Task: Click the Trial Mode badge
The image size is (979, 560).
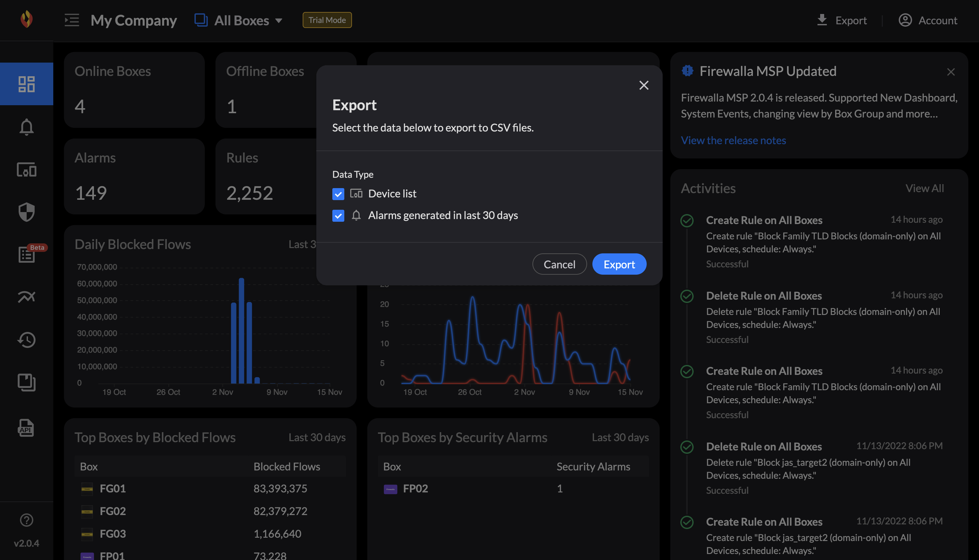Action: (327, 20)
